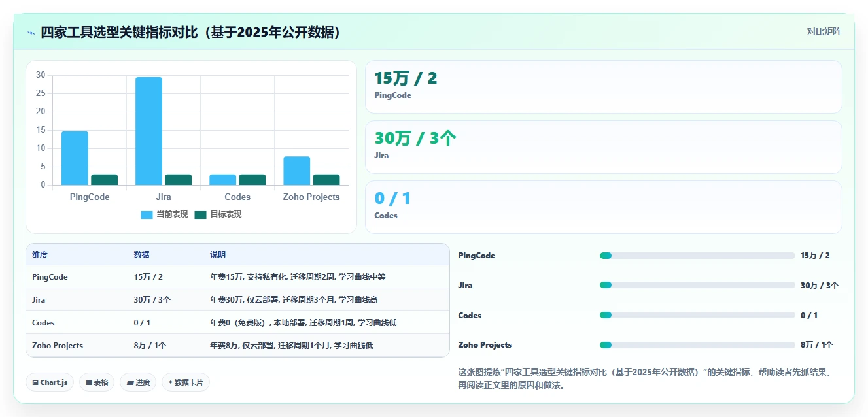The width and height of the screenshot is (868, 417).
Task: Click the 维度 column header
Action: point(40,255)
